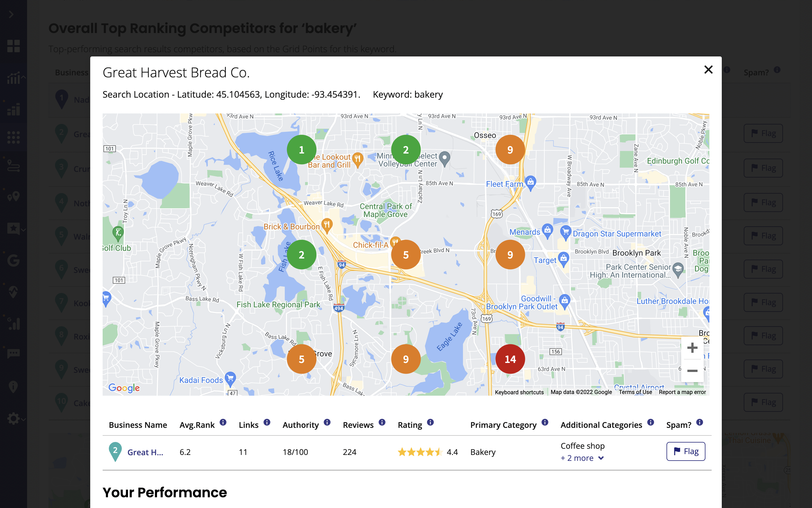Click orange grid point 9 near Eagle Lake
Screen dimensions: 812x508
point(406,359)
